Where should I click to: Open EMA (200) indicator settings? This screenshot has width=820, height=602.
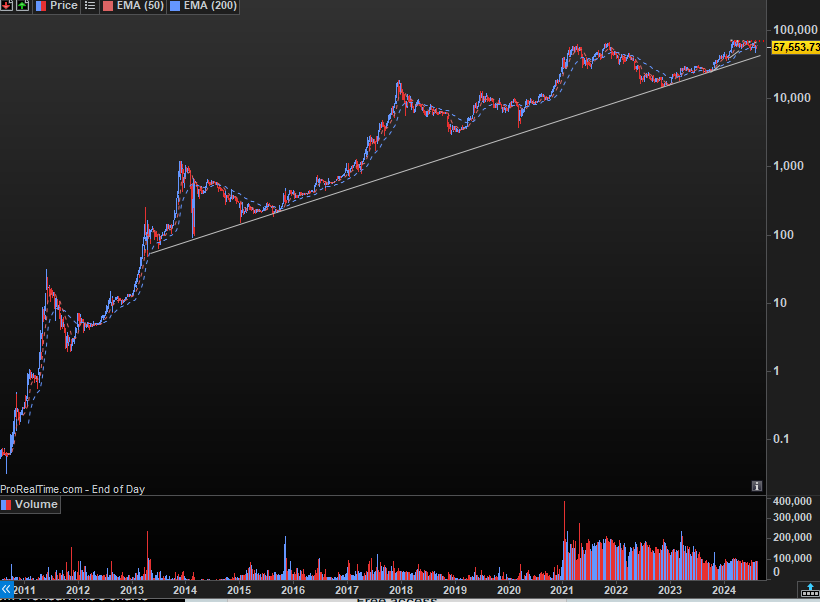210,6
